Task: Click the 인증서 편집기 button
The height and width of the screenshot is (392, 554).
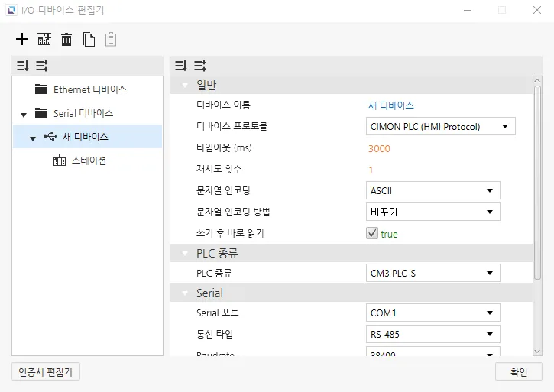Action: tap(46, 372)
